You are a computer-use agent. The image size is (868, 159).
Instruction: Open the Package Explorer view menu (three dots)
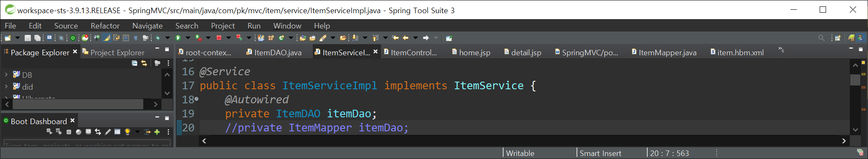point(168,63)
